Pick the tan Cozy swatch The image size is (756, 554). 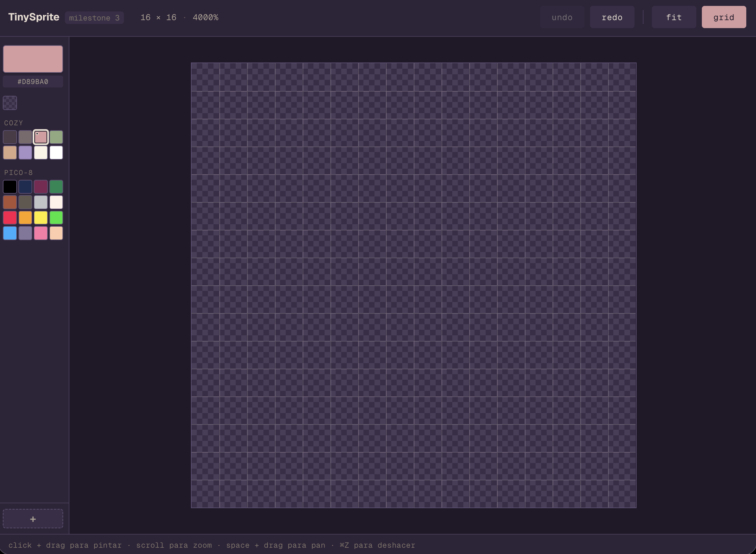pos(10,152)
